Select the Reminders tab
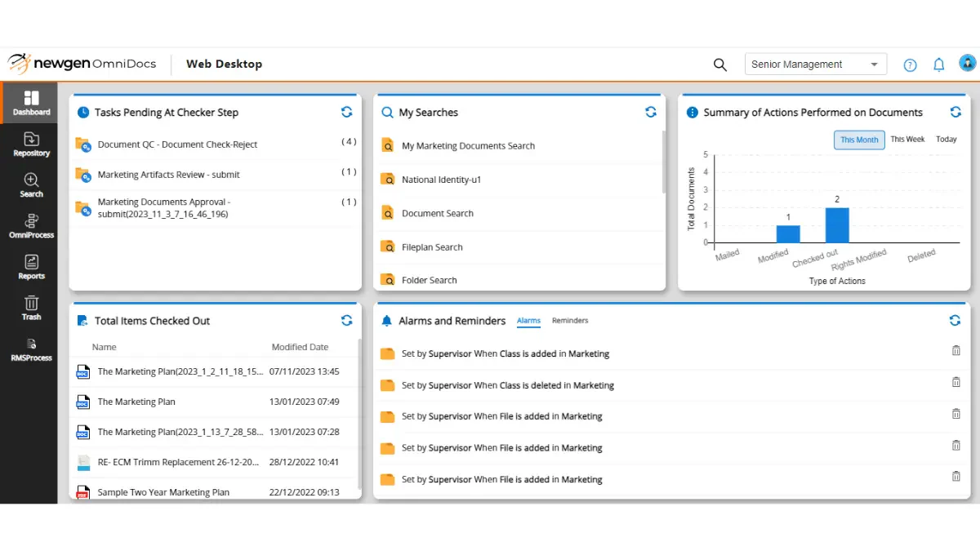Screen dimensions: 980x551 (570, 321)
